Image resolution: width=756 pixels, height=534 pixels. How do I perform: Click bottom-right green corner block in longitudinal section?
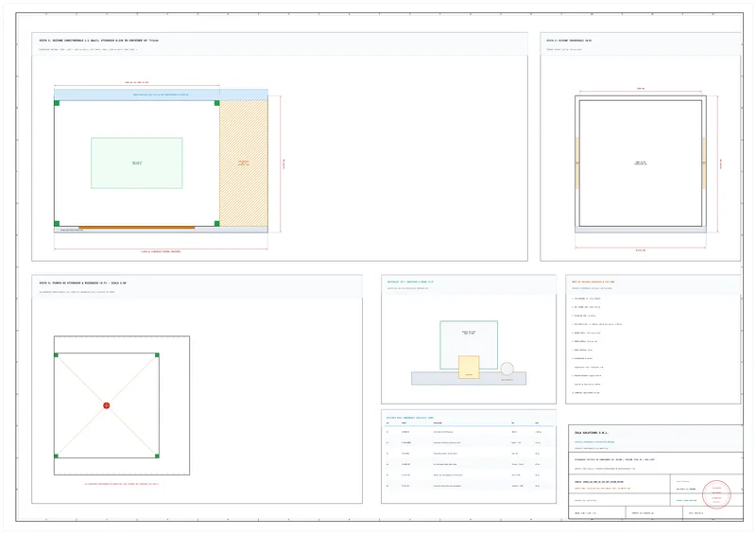(x=217, y=223)
